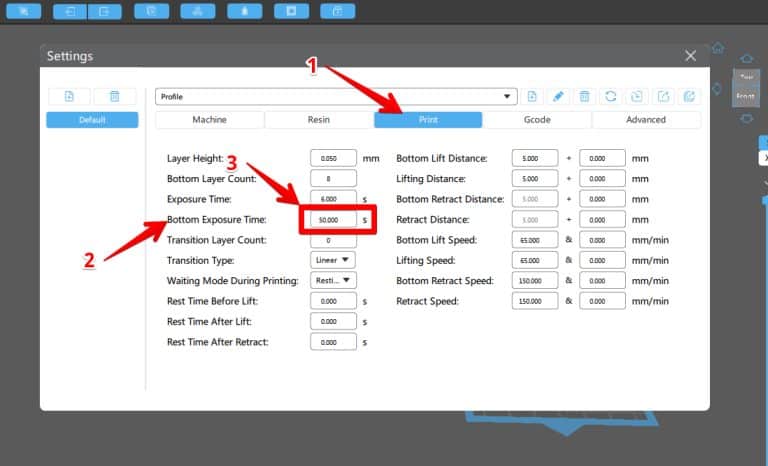Click the trash icon right of Profile dropdown
The width and height of the screenshot is (768, 466).
585,96
